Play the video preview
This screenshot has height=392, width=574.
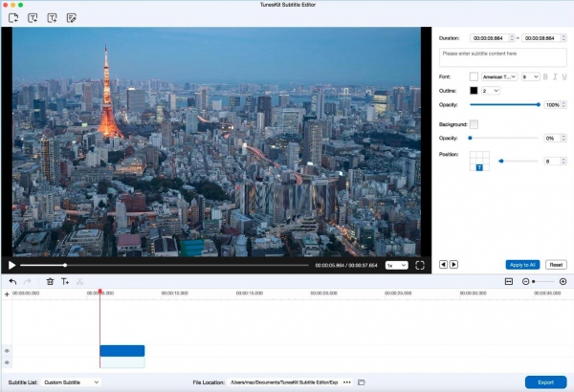11,266
